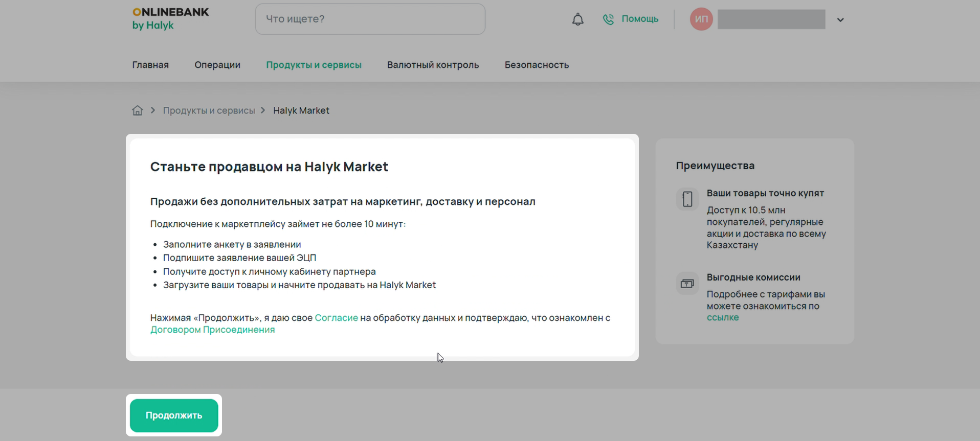Click the Помощь help link
980x441 pixels.
640,19
